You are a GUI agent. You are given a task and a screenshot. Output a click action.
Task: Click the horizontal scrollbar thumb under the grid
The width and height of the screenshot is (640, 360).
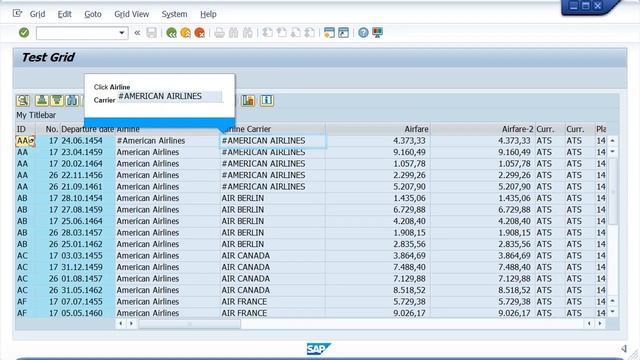click(x=189, y=324)
